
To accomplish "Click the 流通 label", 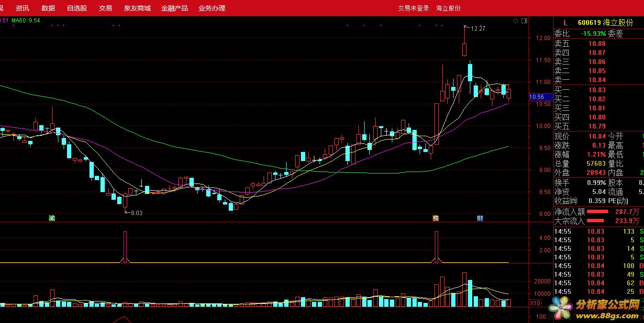I will [x=616, y=192].
